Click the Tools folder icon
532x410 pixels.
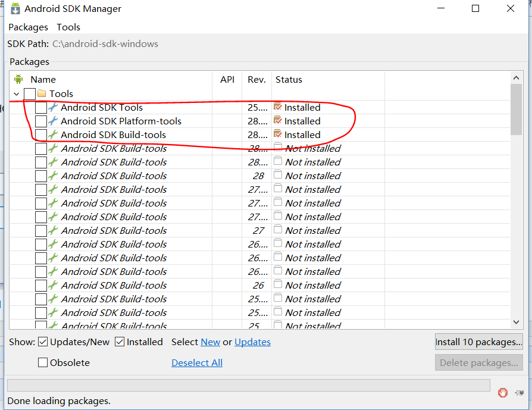coord(42,93)
